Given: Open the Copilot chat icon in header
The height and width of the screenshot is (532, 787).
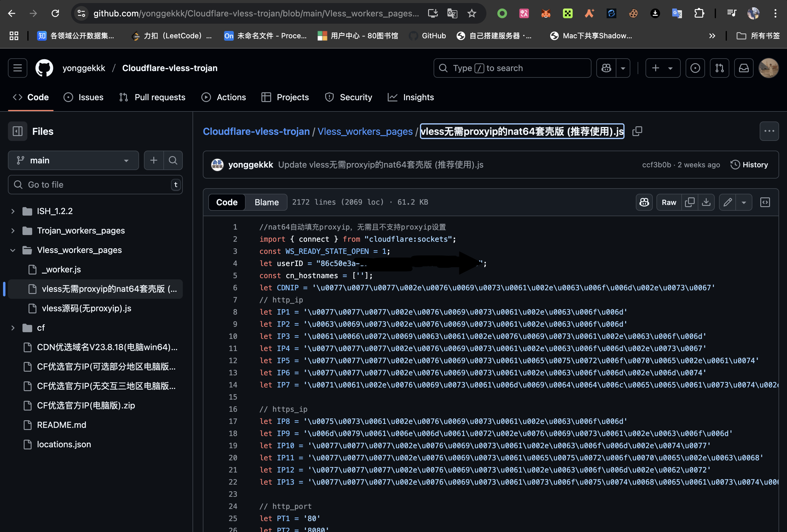Looking at the screenshot, I should (x=606, y=68).
